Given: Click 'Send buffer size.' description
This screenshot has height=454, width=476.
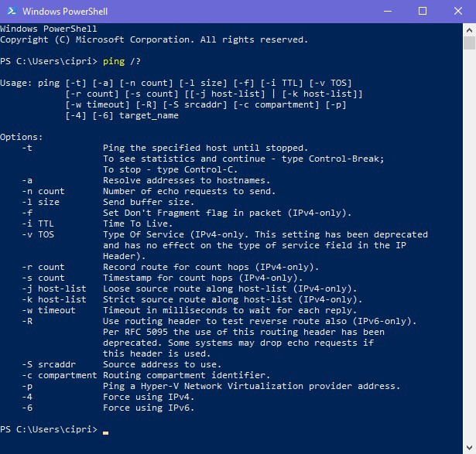Looking at the screenshot, I should coord(149,202).
